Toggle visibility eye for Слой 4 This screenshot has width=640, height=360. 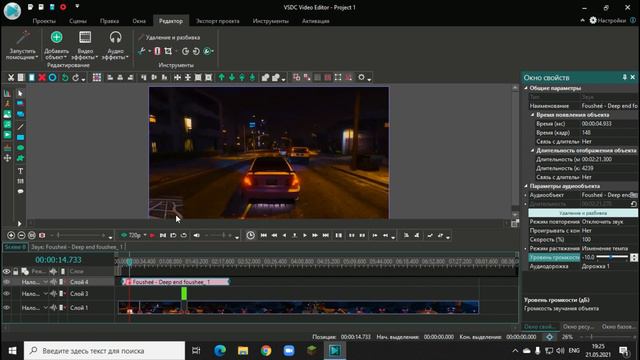[7, 282]
